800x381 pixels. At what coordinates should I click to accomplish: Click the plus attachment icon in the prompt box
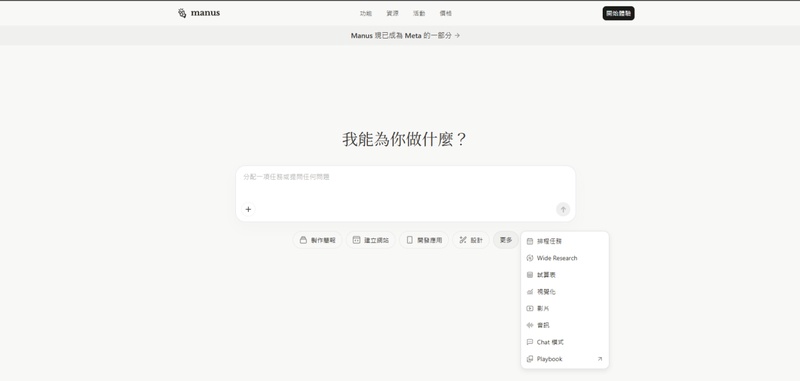point(248,209)
